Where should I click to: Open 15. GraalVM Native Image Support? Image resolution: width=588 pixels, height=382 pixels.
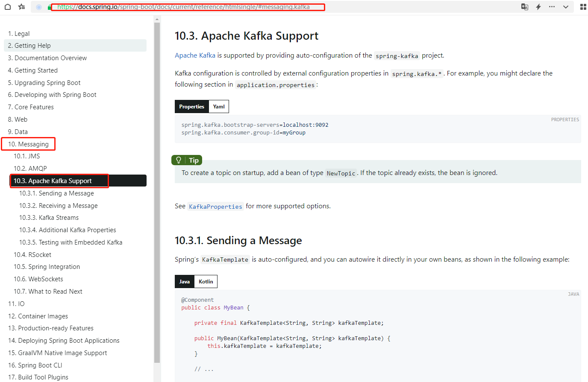[x=58, y=353]
